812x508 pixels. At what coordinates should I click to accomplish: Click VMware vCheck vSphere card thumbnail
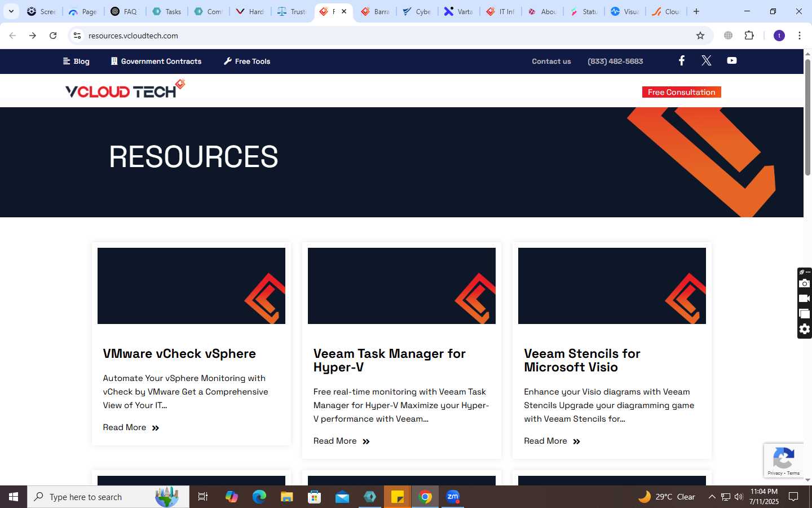191,286
